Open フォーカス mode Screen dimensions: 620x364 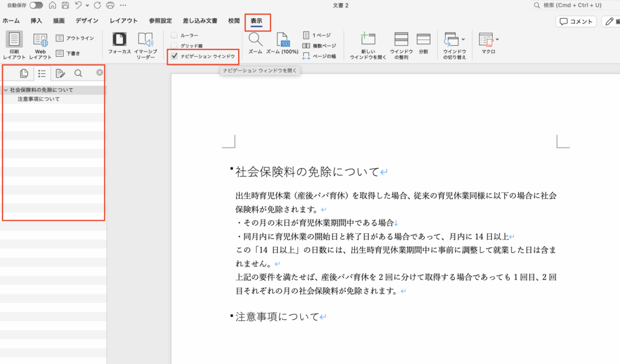pyautogui.click(x=120, y=39)
